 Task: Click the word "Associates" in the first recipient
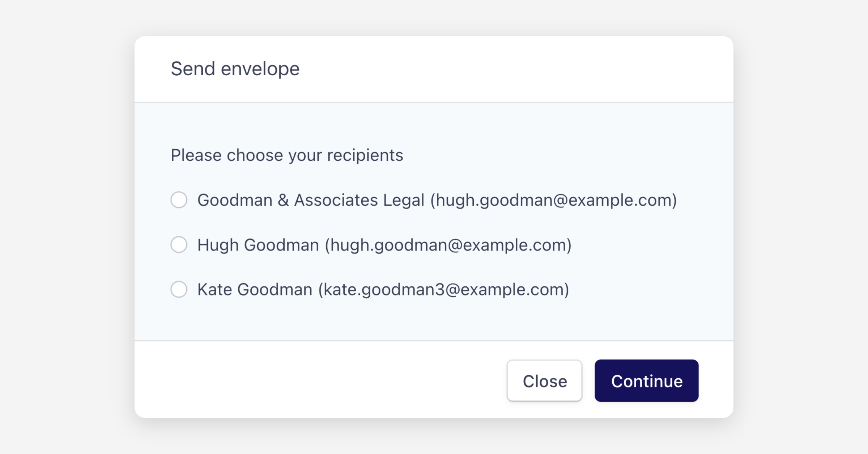click(x=336, y=200)
